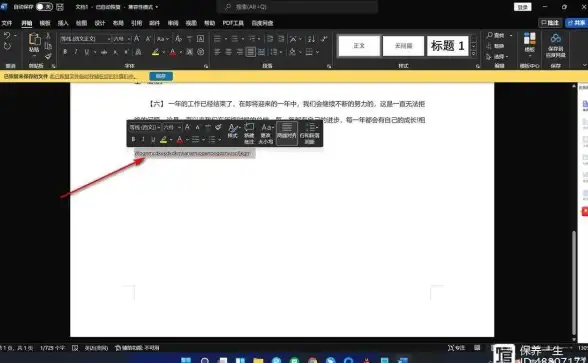Viewport: 588px width, 363px height.
Task: Apply subscript formatting
Action: pos(116,52)
